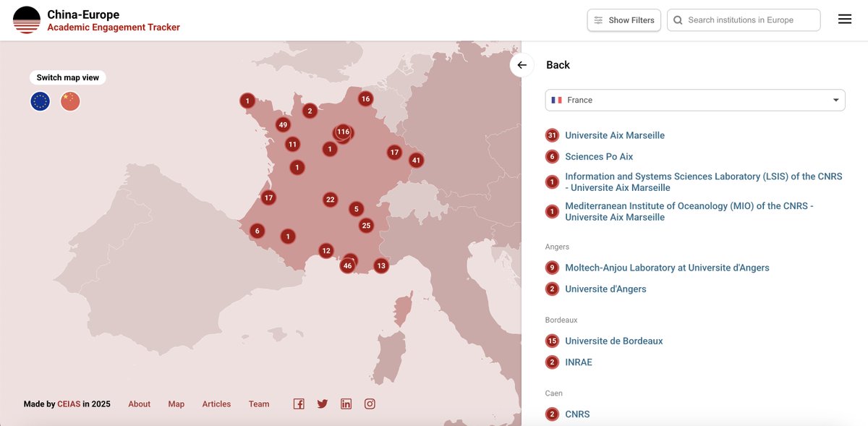Select the map marker showing 12
The height and width of the screenshot is (426, 868).
326,251
